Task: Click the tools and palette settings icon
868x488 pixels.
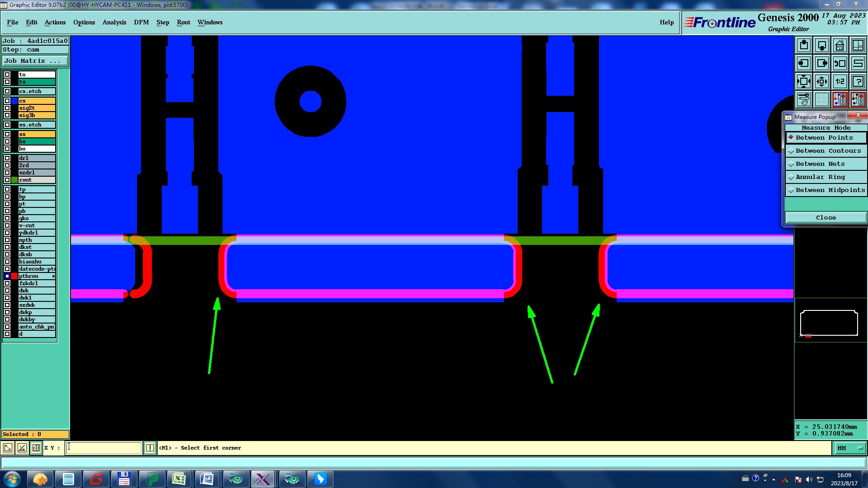Action: pyautogui.click(x=804, y=99)
